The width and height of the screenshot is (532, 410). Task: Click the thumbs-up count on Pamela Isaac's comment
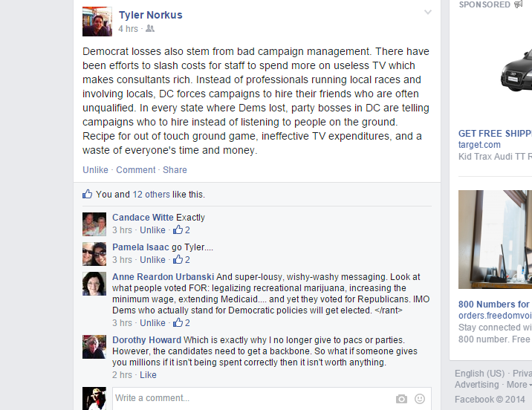(x=181, y=259)
